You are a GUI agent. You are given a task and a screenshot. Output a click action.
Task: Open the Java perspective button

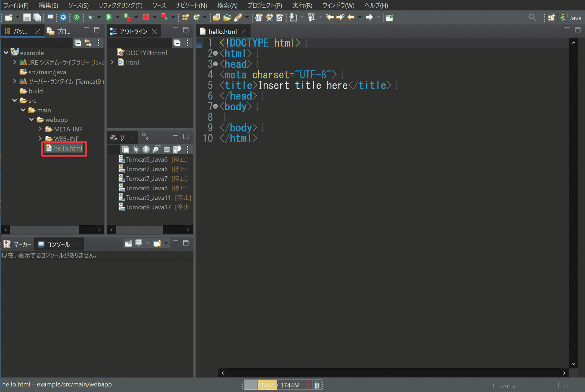tap(571, 18)
